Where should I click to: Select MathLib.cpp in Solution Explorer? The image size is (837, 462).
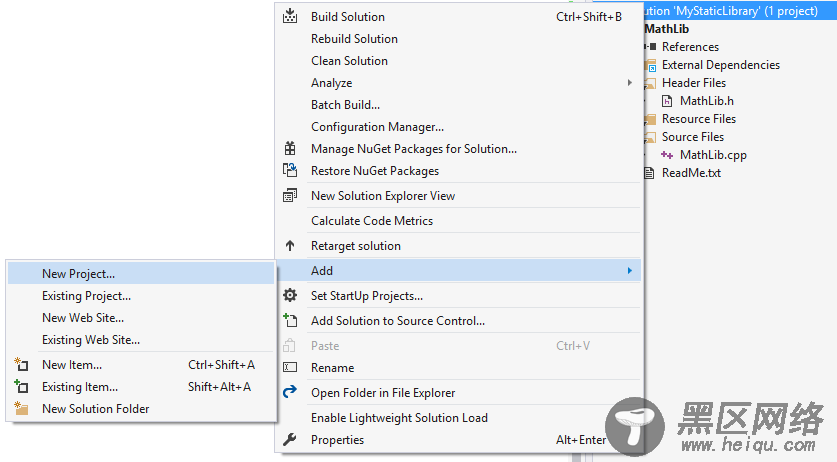[713, 155]
